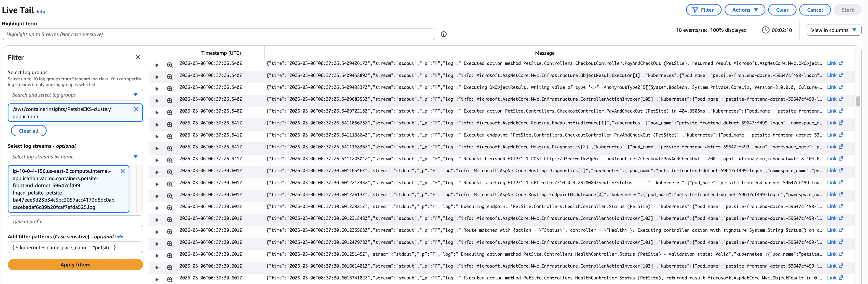Click Clear all log groups button
This screenshot has height=284, width=868.
point(29,131)
